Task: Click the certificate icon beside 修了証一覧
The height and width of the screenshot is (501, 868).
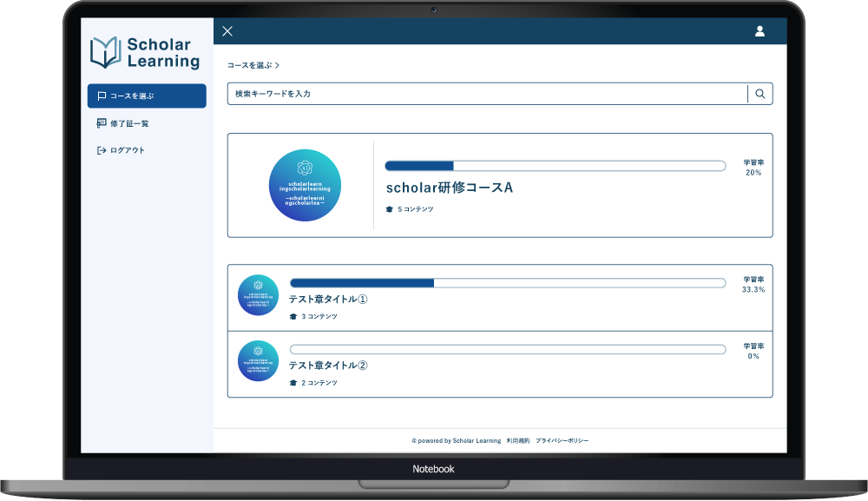Action: (102, 123)
